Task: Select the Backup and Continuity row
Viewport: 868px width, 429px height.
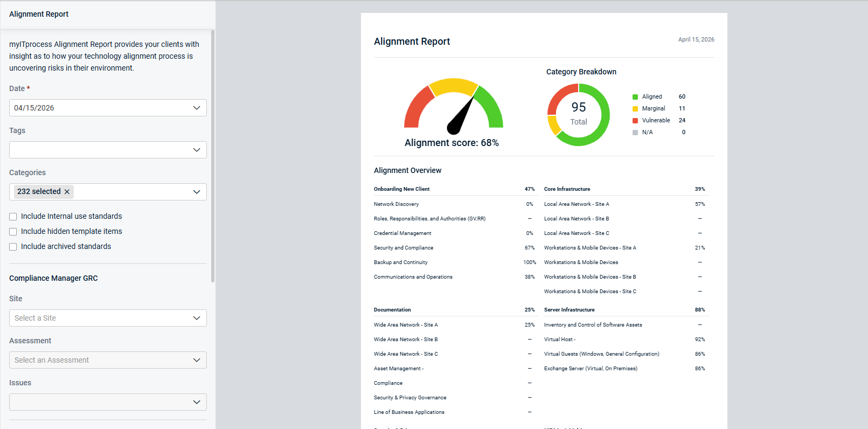Action: [401, 262]
